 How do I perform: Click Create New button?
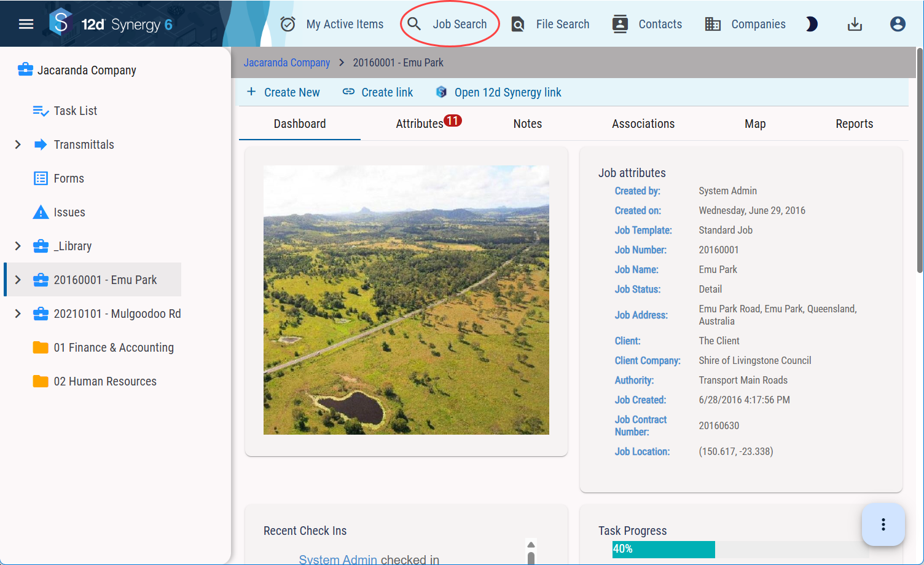click(283, 92)
